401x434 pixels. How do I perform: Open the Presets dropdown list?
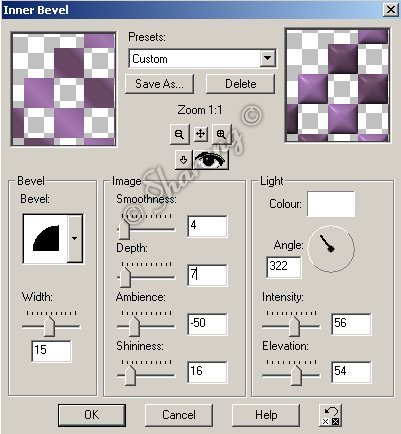[267, 59]
